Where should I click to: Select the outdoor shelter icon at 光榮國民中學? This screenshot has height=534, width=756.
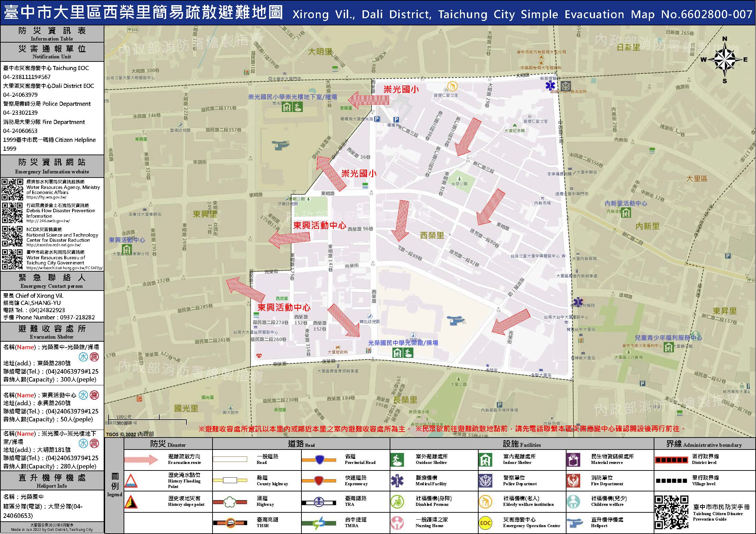click(408, 353)
